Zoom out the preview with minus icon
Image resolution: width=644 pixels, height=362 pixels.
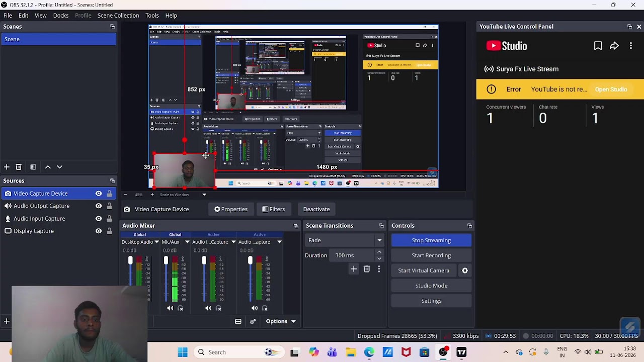[x=126, y=195]
